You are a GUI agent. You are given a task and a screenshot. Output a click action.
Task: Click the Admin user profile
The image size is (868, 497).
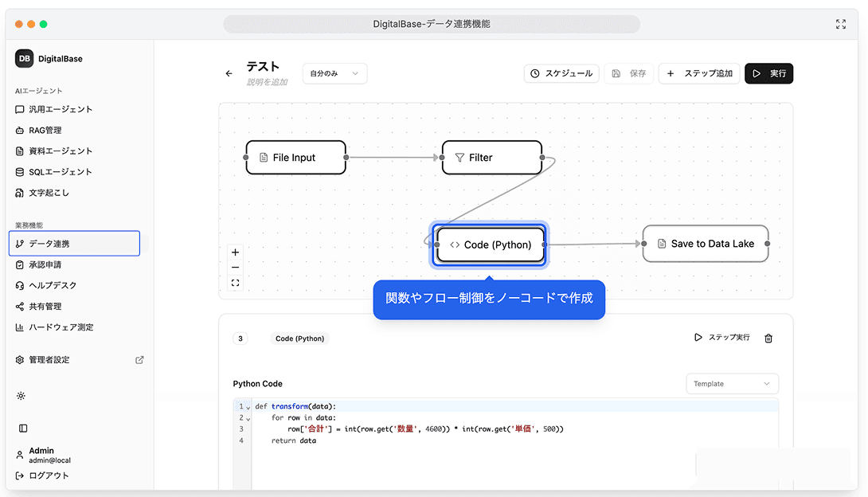click(43, 455)
